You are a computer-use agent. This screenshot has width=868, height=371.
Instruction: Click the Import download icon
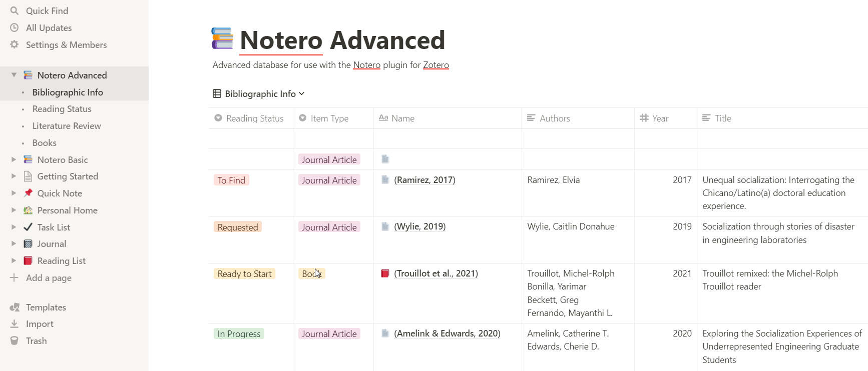(x=15, y=323)
